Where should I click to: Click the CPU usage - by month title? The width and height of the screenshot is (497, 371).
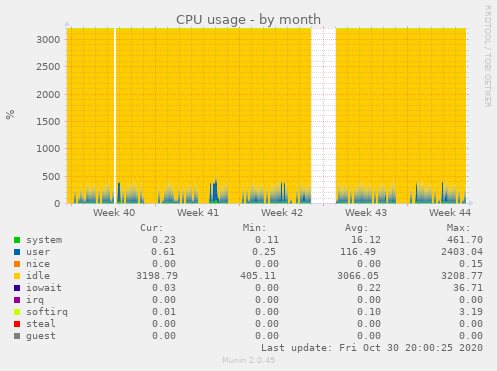(x=248, y=20)
